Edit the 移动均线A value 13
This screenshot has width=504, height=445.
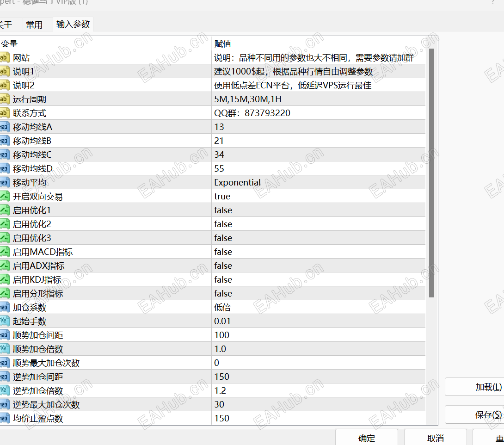click(318, 127)
